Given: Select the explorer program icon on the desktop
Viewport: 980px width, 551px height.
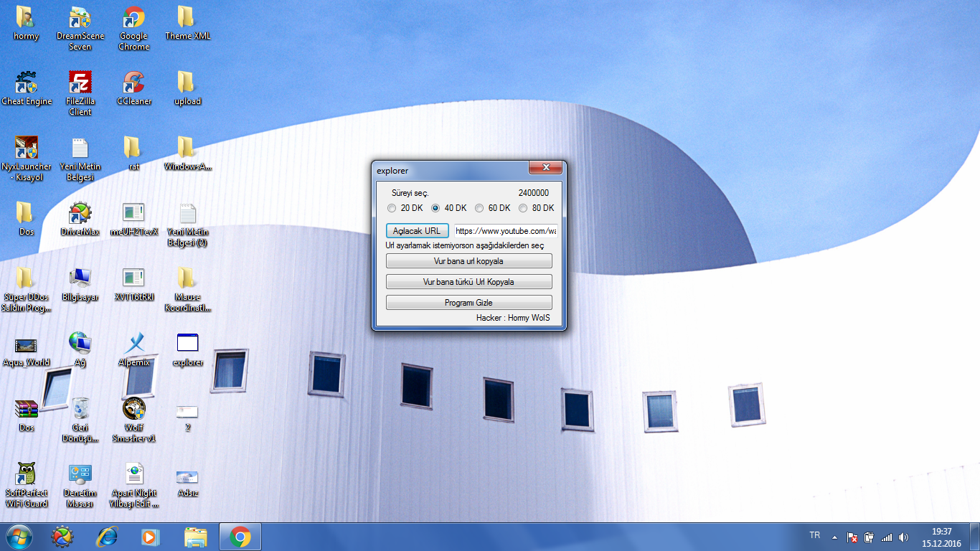Looking at the screenshot, I should click(x=187, y=350).
